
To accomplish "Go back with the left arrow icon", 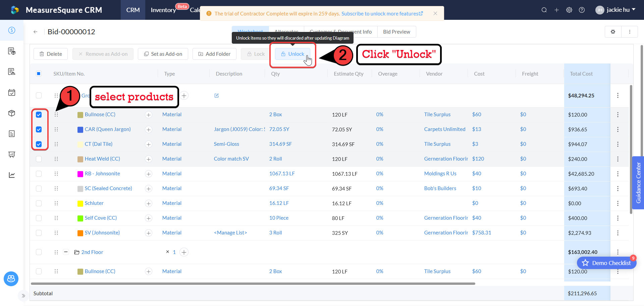I will coord(35,32).
